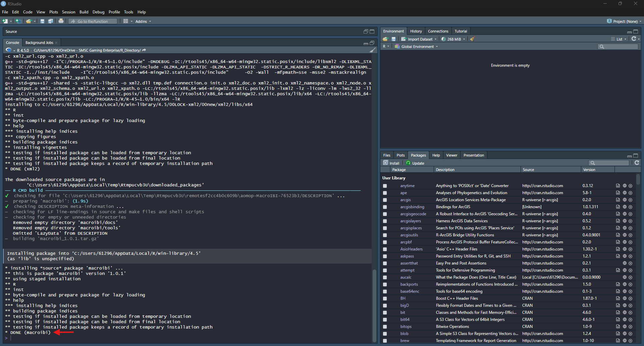Load the ape package checkbox
The height and width of the screenshot is (346, 644).
(x=385, y=193)
